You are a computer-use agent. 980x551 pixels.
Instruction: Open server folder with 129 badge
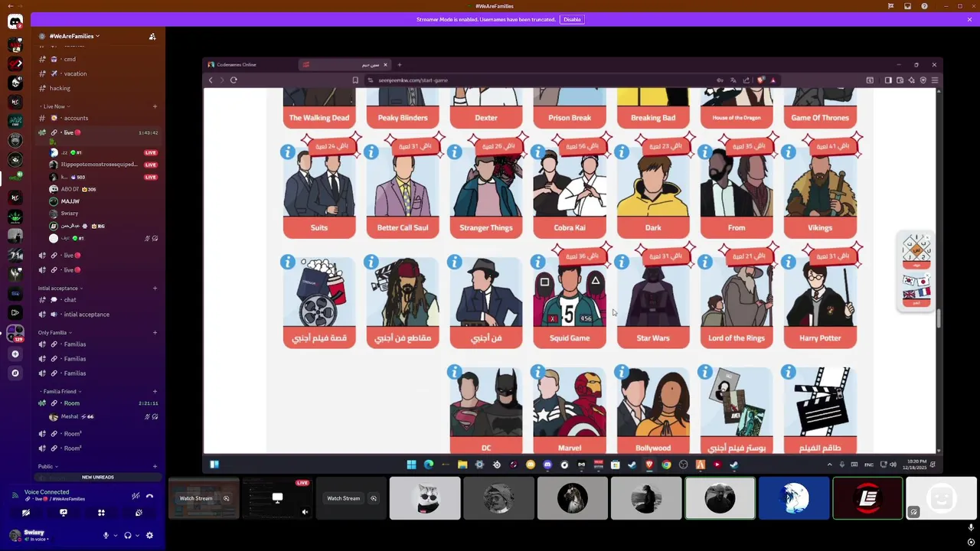click(x=15, y=334)
